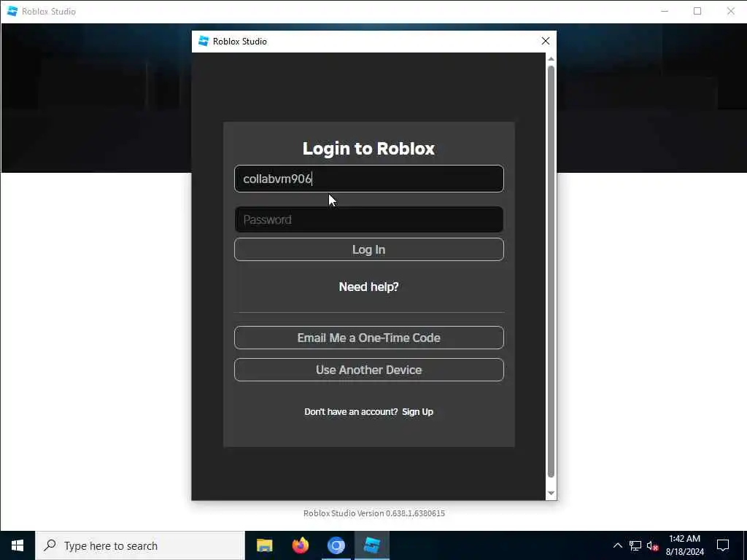Open the Need help? link

368,287
